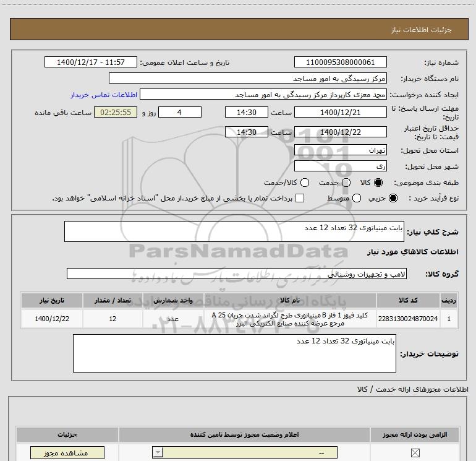476x461 pixels.
Task: Click the اطلاعات کالاهای مورد نیاز heading
Action: point(412,252)
